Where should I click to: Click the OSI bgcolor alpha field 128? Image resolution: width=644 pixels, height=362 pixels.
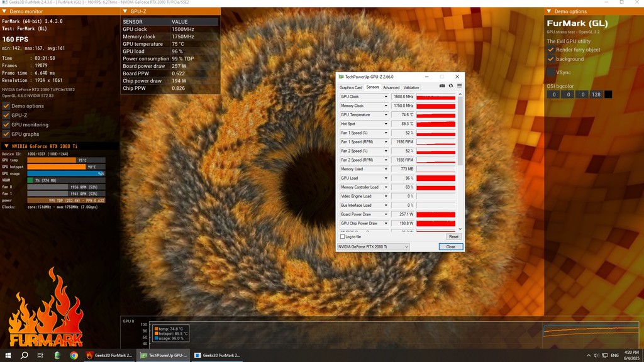coord(596,94)
